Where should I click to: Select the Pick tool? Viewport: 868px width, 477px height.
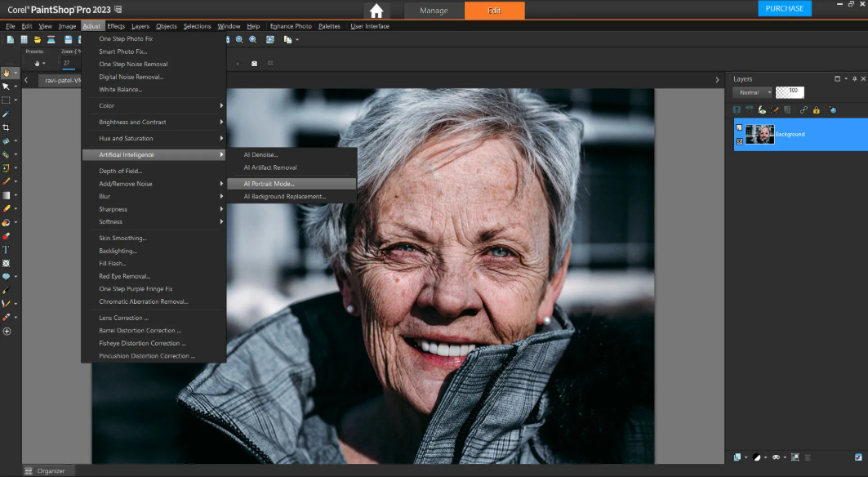(6, 86)
